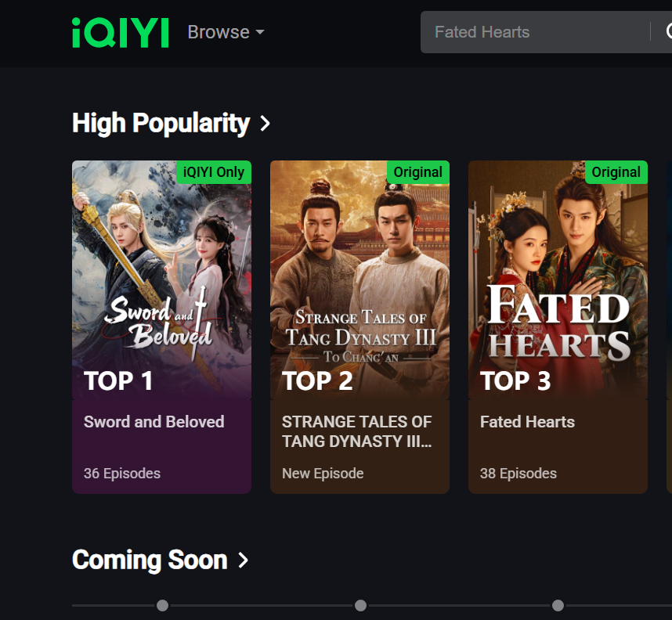Screen dimensions: 672x620
Task: Expand Coming Soon with its arrow chevron
Action: coord(243,561)
